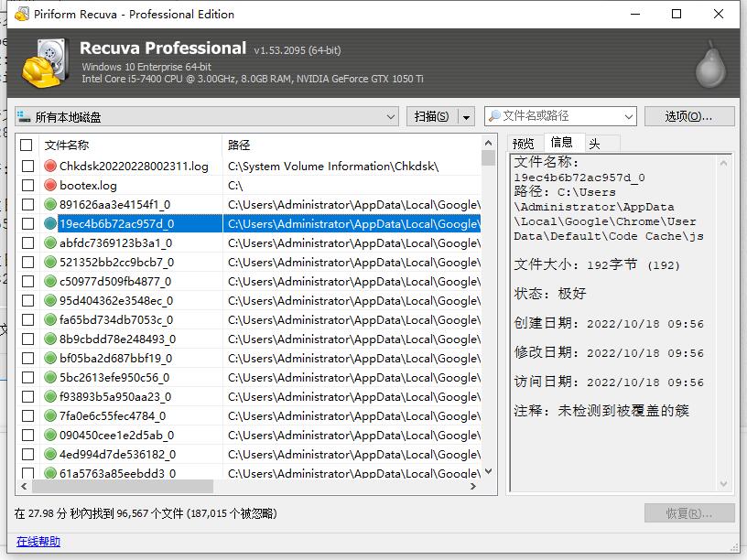Screen dimensions: 747x560
Task: Check the box for Chkdsk20220228002311.log
Action: (28, 166)
